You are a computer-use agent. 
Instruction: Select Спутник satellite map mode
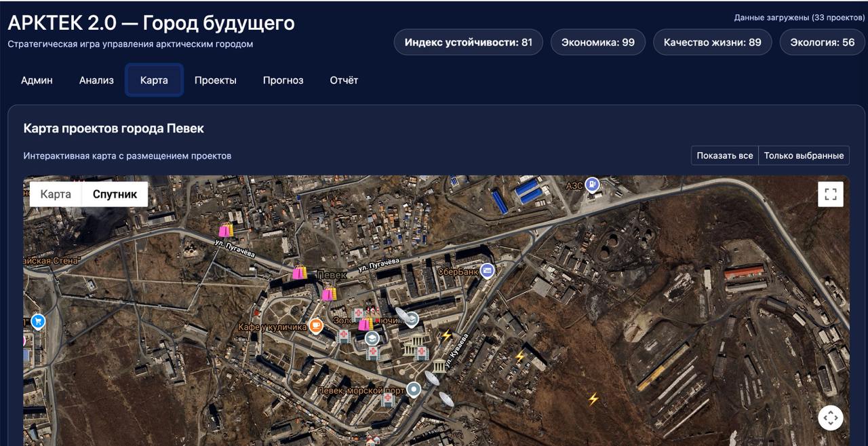tap(115, 194)
